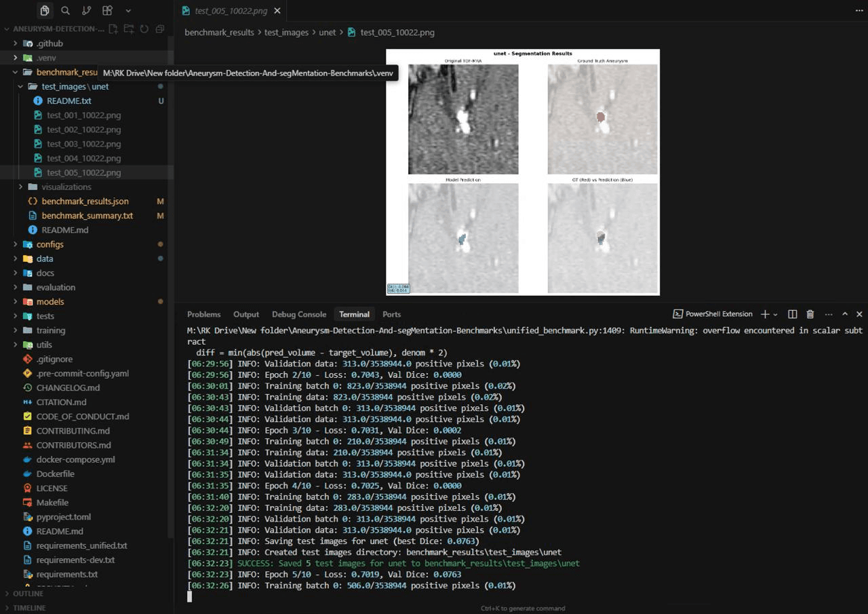The width and height of the screenshot is (868, 614).
Task: Click unet in the breadcrumb
Action: pyautogui.click(x=327, y=32)
